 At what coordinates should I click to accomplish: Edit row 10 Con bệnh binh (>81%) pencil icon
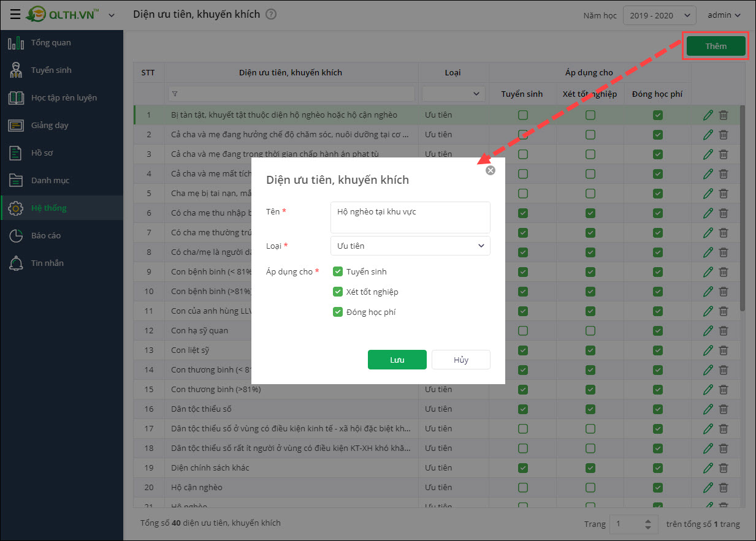coord(708,291)
